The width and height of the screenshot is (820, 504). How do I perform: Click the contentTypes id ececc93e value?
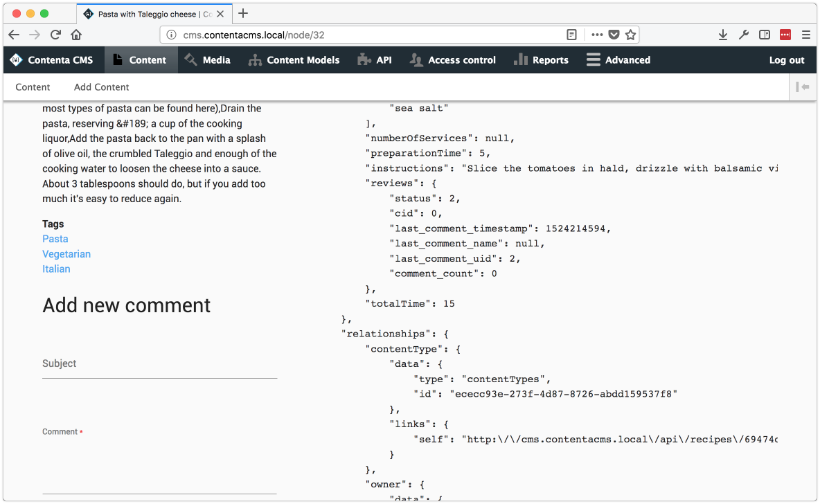pyautogui.click(x=563, y=394)
